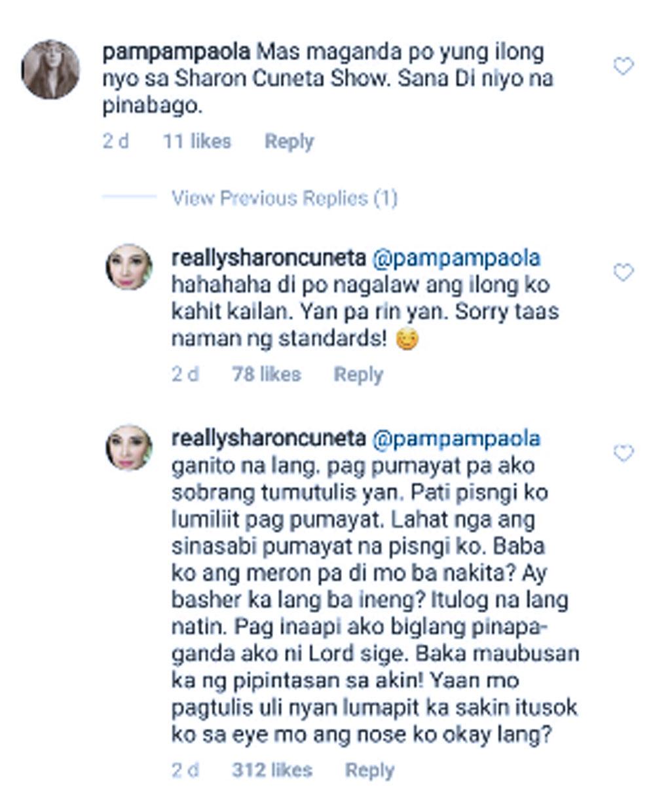Click @pampampaola mention in first reply

point(456,258)
